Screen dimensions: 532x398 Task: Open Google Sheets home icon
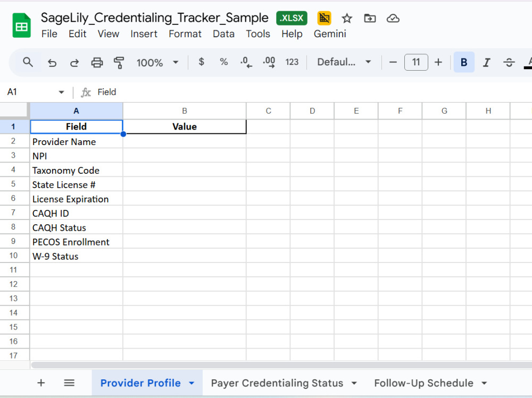pyautogui.click(x=21, y=26)
